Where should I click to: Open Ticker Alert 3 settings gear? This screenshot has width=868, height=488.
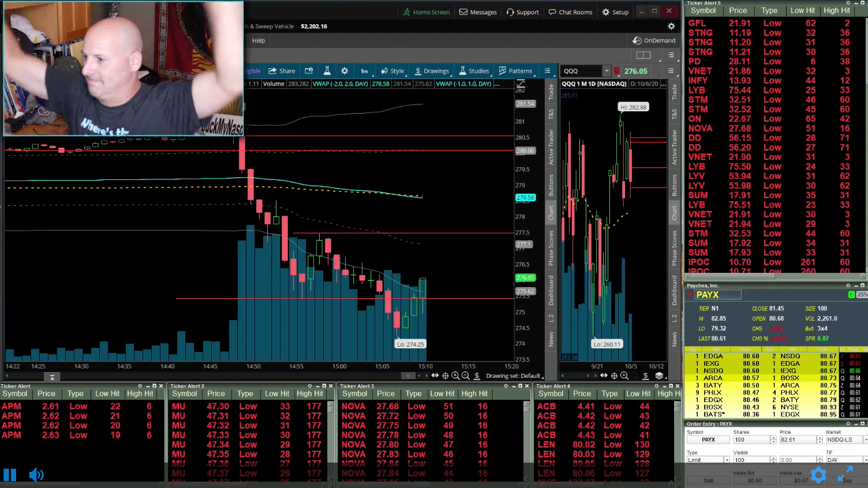[x=506, y=386]
